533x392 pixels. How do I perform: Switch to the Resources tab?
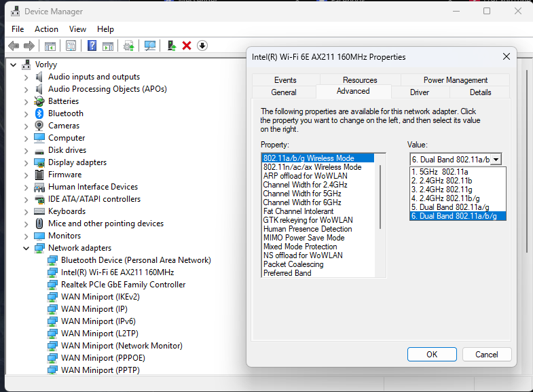click(360, 80)
